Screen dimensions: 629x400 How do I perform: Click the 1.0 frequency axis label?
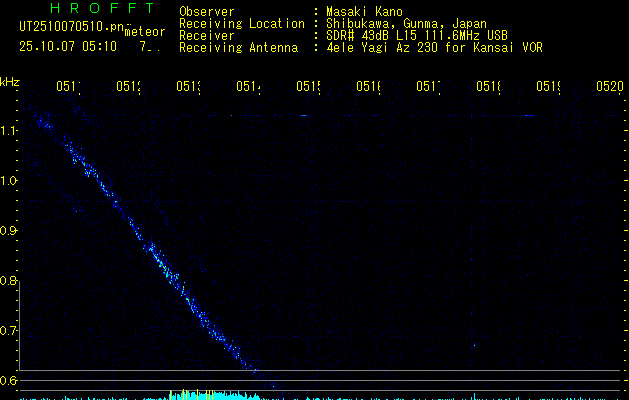click(9, 181)
